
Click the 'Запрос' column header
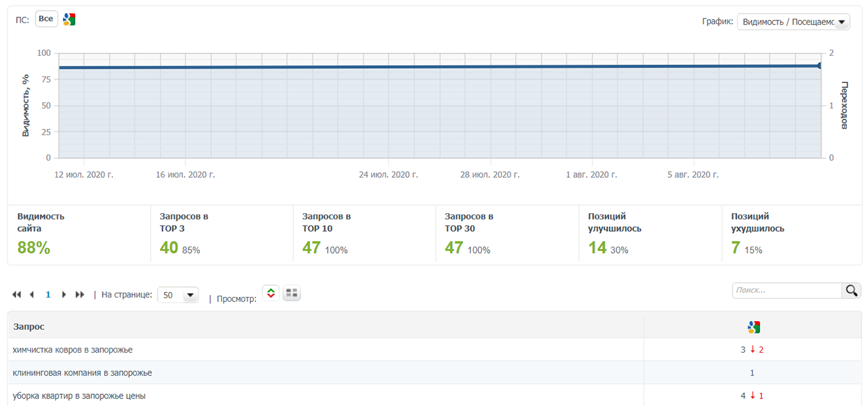click(29, 326)
